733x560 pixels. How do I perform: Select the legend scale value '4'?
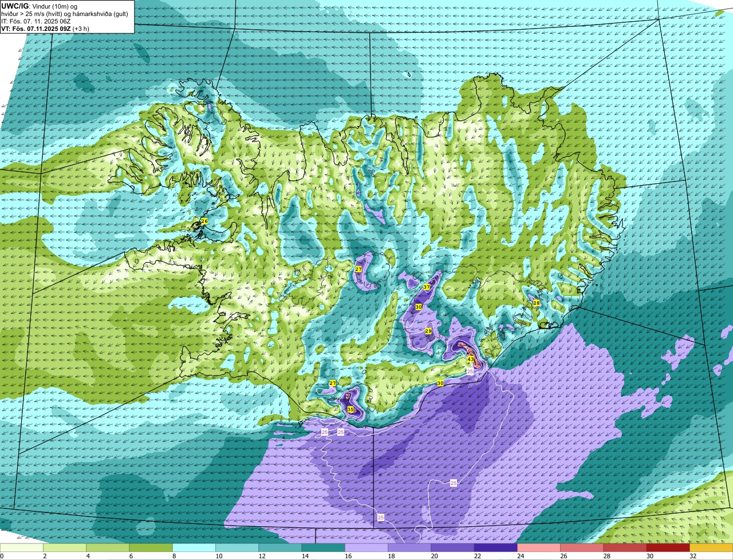(x=87, y=556)
